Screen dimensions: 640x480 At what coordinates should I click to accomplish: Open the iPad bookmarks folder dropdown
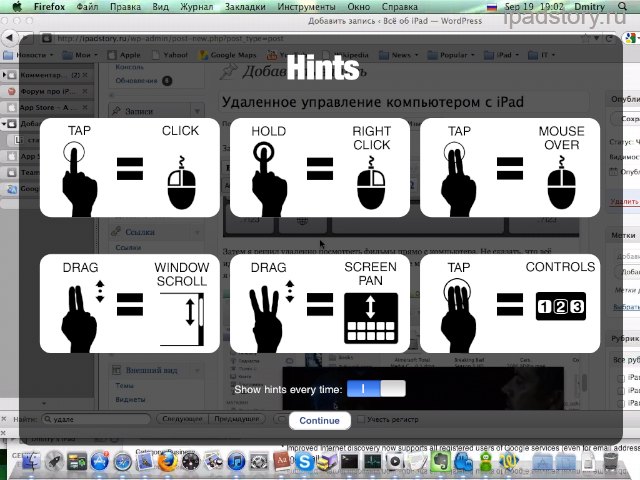pyautogui.click(x=501, y=55)
